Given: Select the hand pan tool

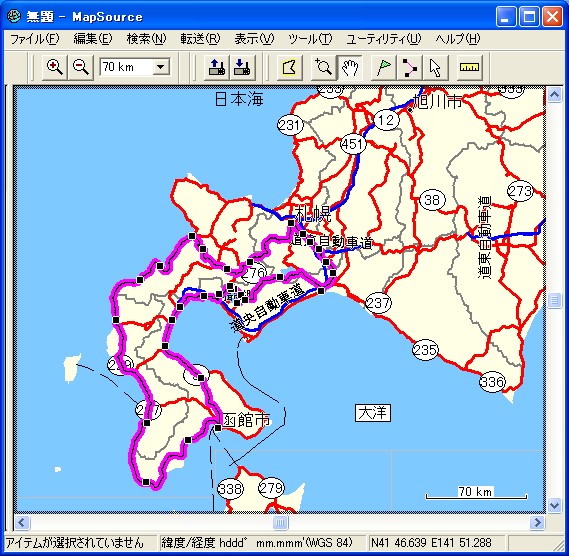Looking at the screenshot, I should click(x=349, y=68).
